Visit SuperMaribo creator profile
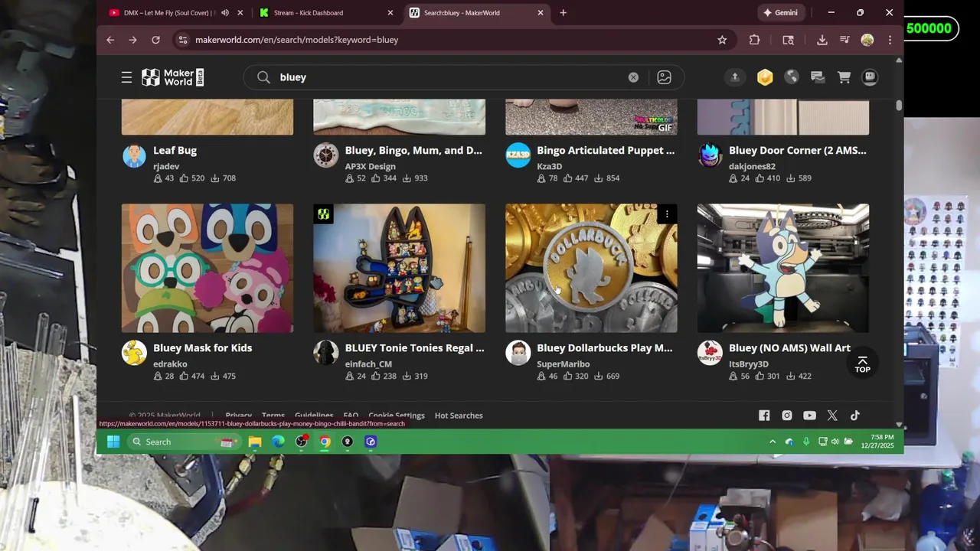The height and width of the screenshot is (551, 980). 563,364
